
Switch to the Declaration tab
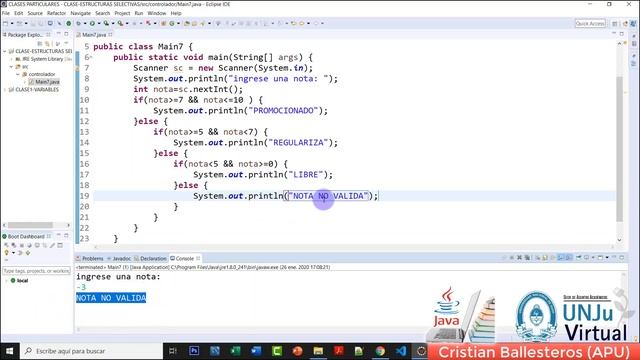(x=151, y=258)
